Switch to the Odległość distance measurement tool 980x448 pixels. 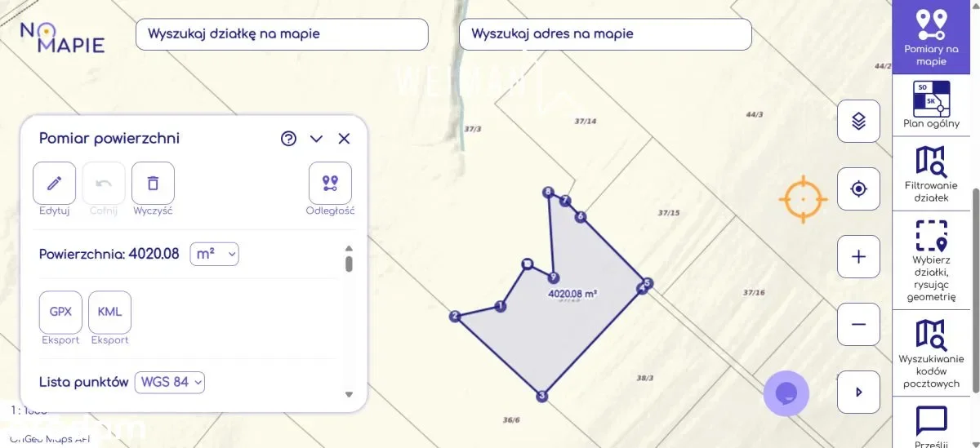pyautogui.click(x=330, y=183)
